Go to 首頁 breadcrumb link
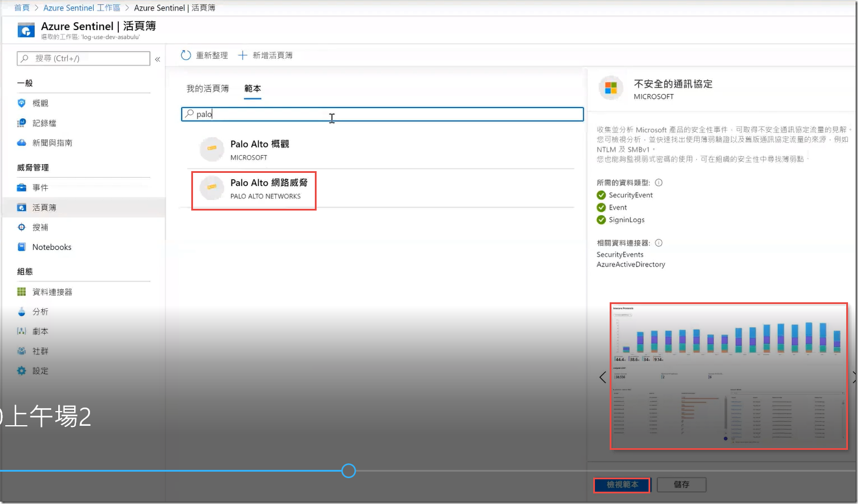 click(x=22, y=8)
